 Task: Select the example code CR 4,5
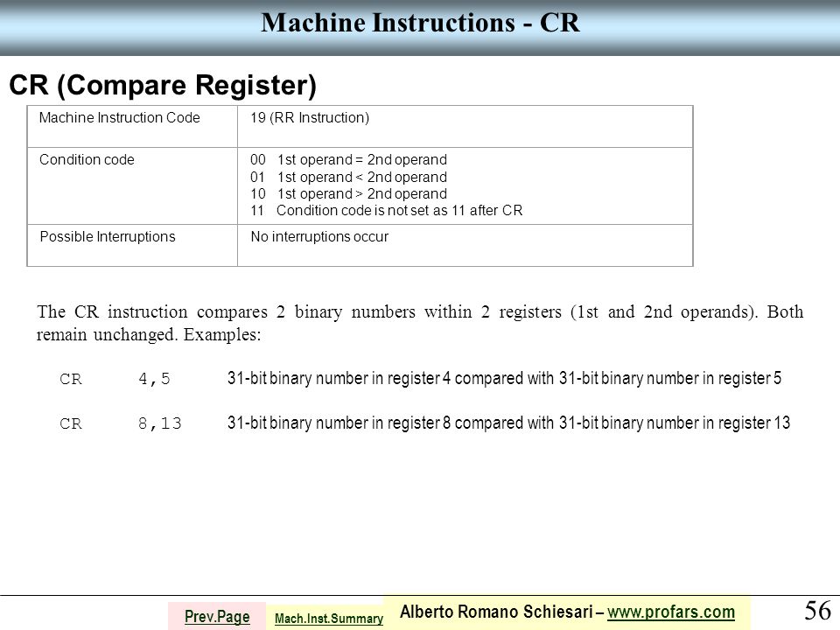click(115, 379)
